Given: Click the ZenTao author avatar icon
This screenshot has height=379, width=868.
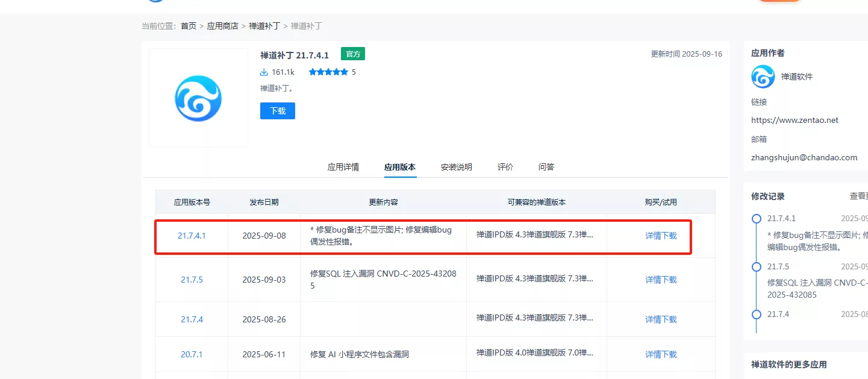Looking at the screenshot, I should [x=763, y=77].
